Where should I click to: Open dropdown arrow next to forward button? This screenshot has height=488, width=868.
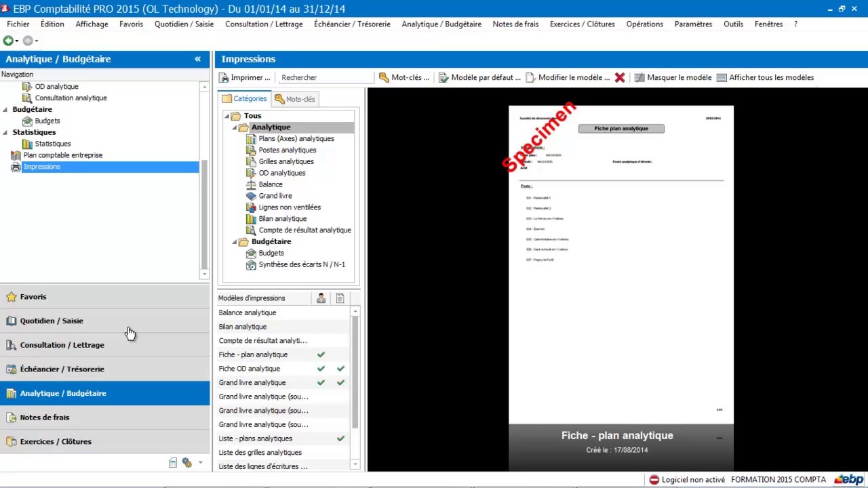(x=37, y=41)
